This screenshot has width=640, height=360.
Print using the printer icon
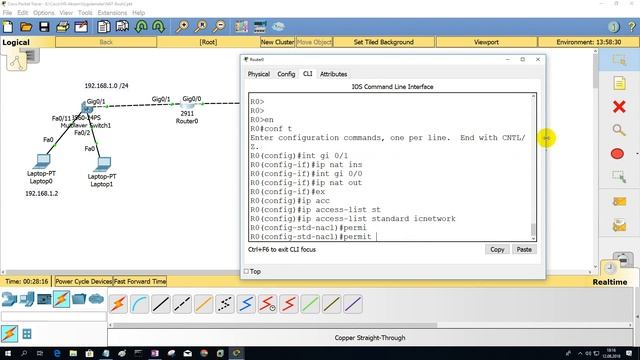(62, 27)
